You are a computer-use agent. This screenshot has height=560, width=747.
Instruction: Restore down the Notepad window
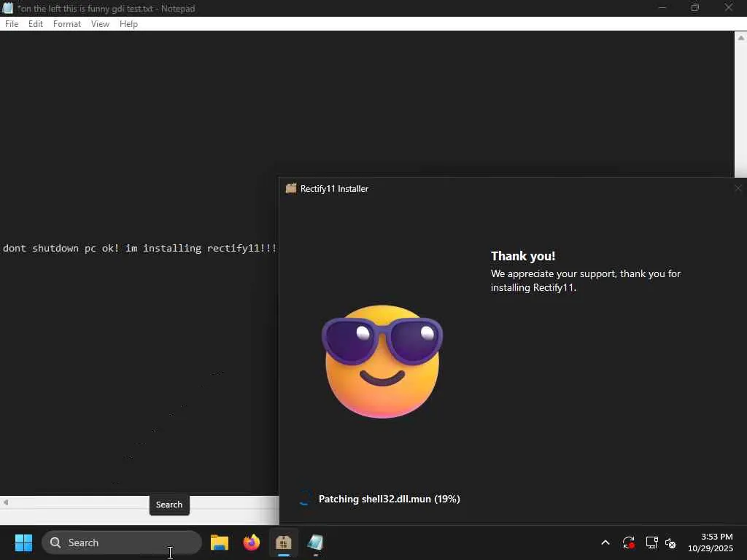click(695, 7)
